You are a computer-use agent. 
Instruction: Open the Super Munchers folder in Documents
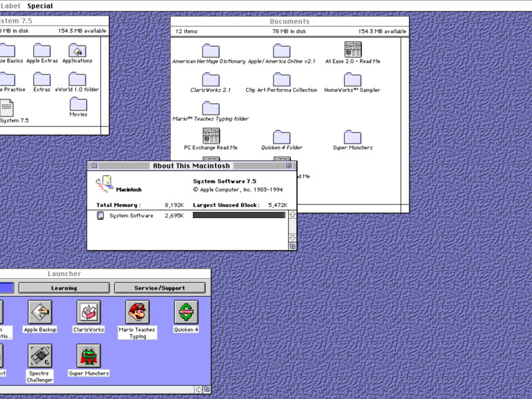coord(352,137)
